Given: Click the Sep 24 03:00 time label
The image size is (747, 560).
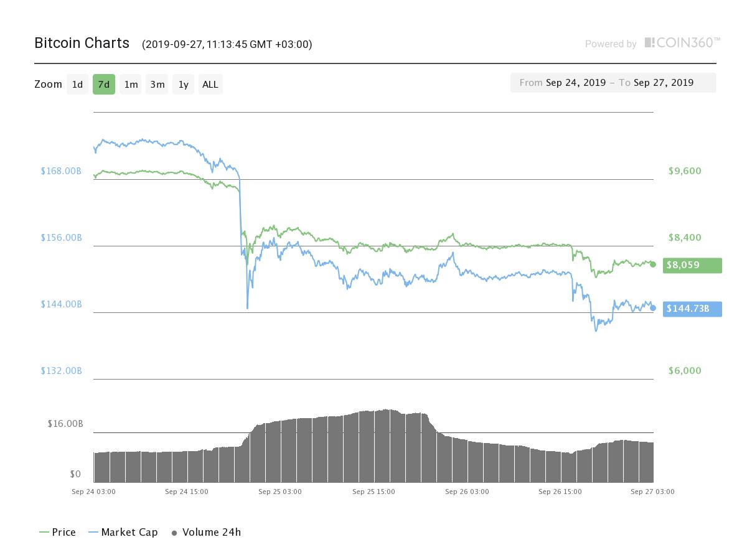Looking at the screenshot, I should [x=93, y=492].
